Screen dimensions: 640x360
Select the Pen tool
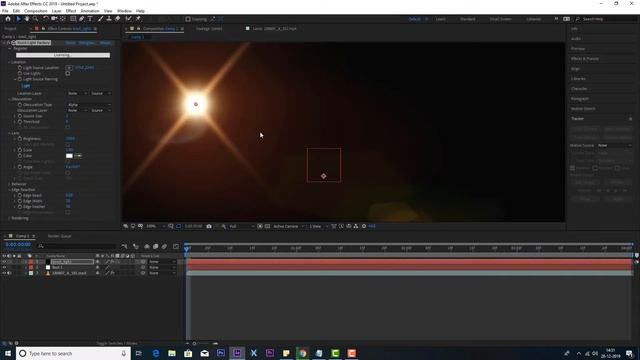coord(82,19)
